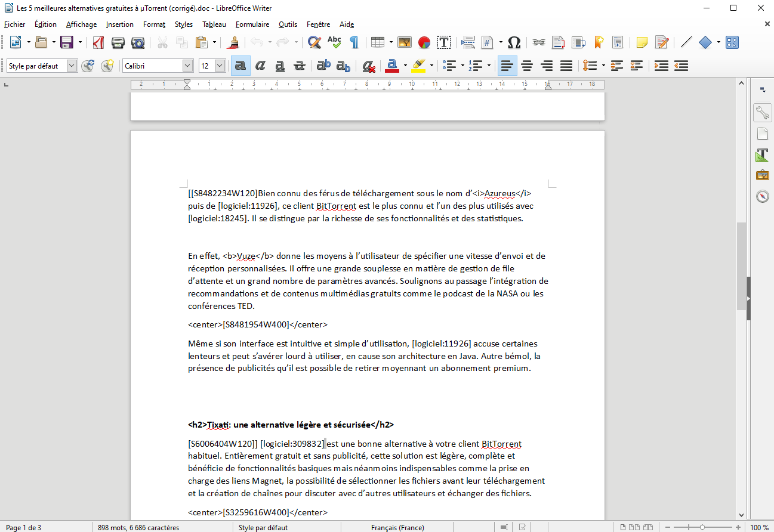Click the vertical scrollbar thumb

[x=741, y=265]
